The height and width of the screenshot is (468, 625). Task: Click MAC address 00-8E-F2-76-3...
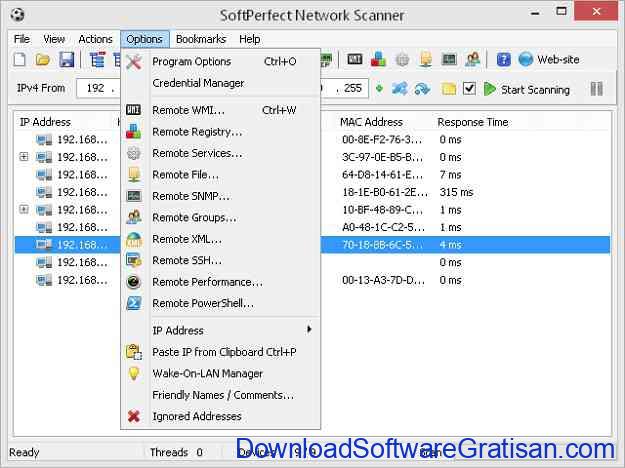[x=382, y=140]
